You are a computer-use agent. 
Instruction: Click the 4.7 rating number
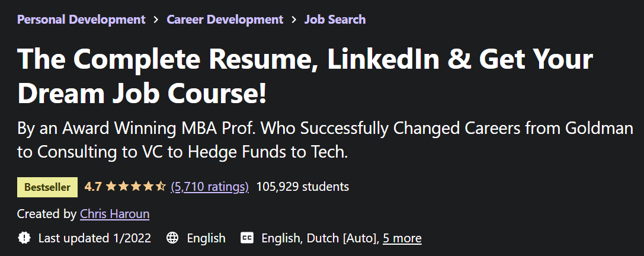[x=93, y=187]
